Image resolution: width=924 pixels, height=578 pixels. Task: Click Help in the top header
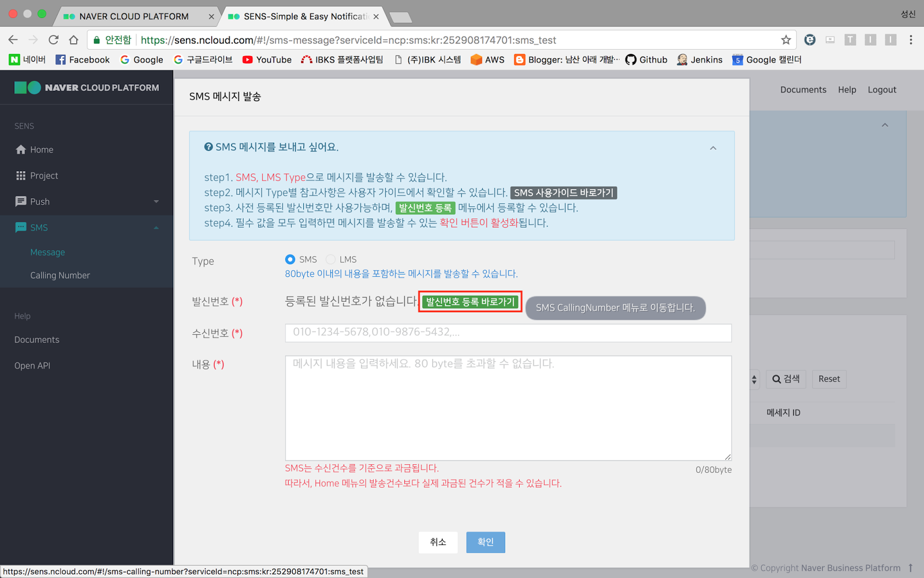847,90
